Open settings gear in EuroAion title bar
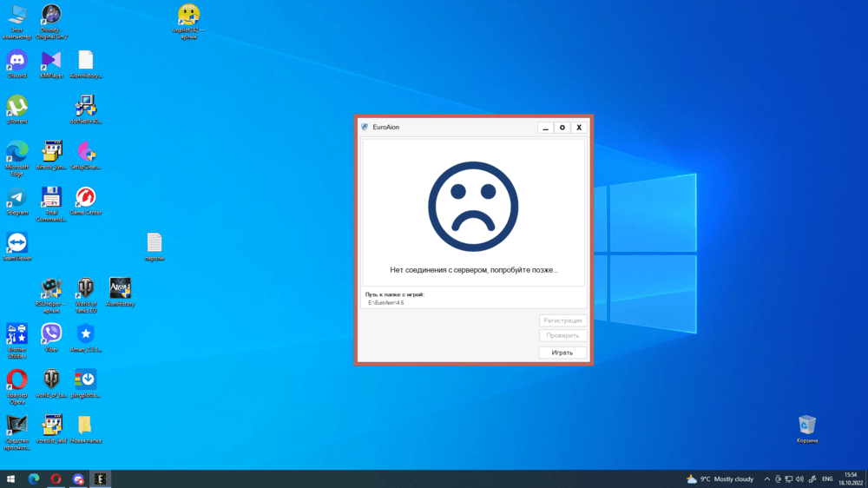The image size is (868, 488). [562, 128]
